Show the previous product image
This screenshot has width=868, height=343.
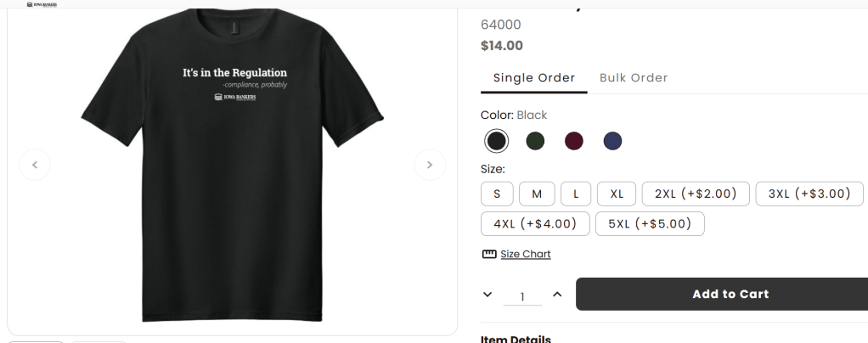[x=35, y=165]
